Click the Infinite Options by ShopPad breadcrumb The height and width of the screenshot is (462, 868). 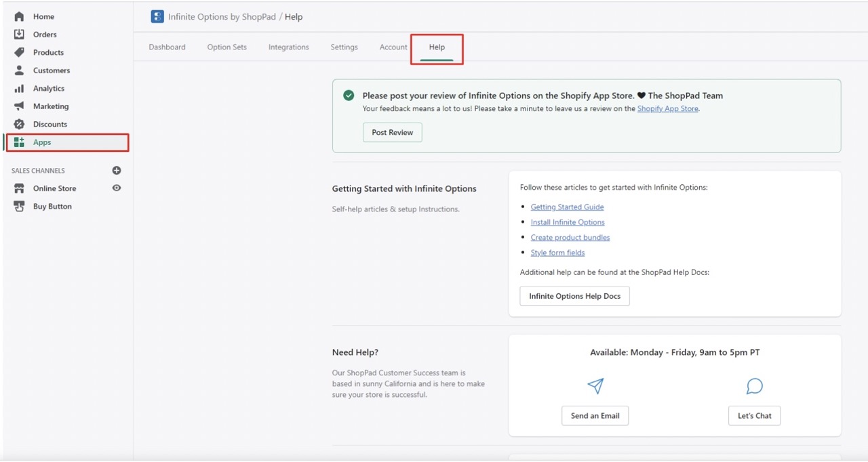pos(222,17)
